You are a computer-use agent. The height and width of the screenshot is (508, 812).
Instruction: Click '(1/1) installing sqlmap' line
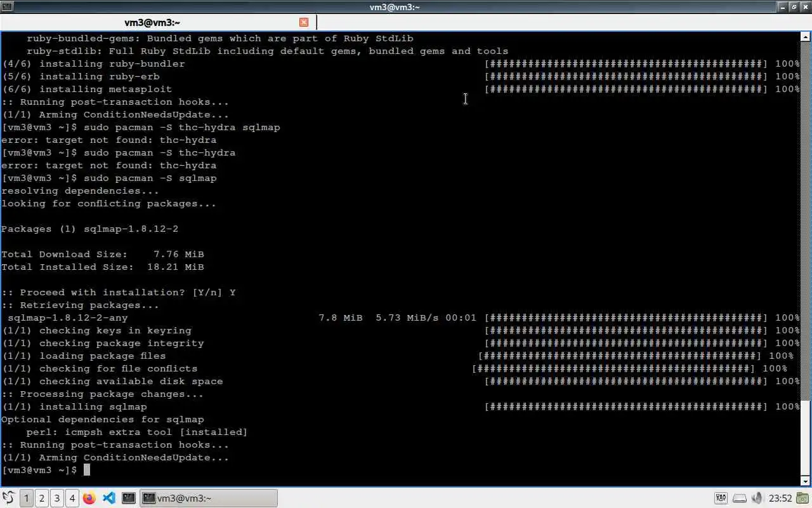pyautogui.click(x=74, y=406)
